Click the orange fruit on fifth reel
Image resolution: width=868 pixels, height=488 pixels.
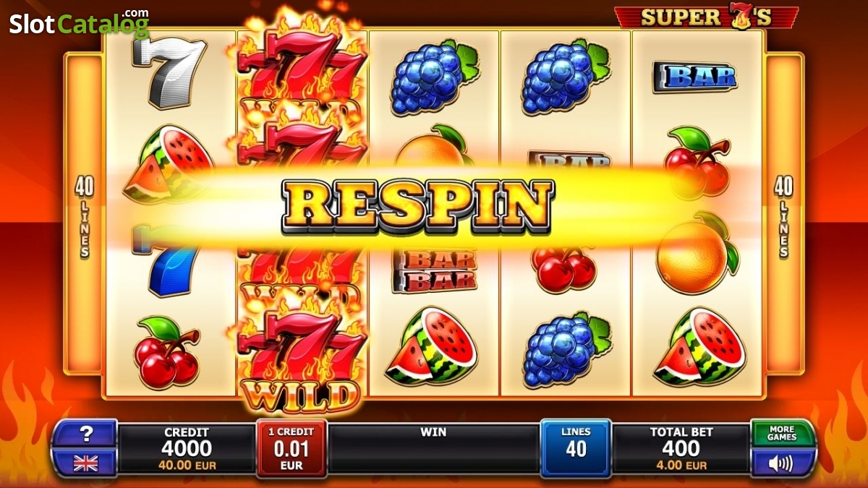(x=697, y=254)
